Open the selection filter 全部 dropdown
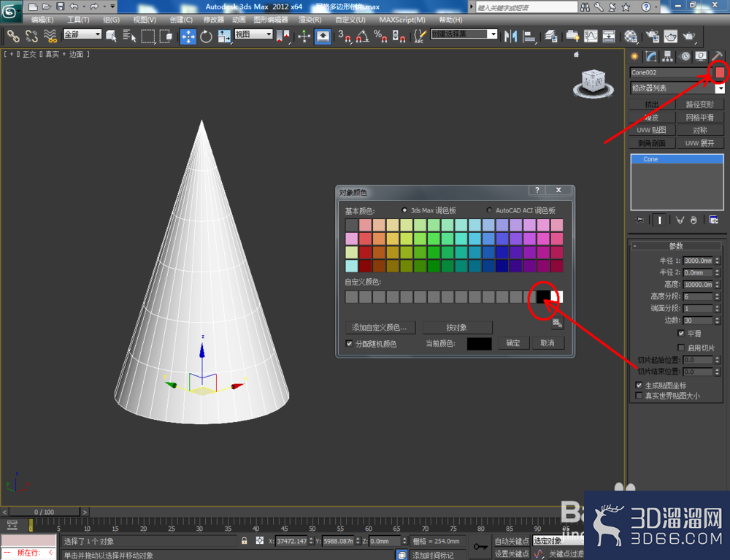This screenshot has height=560, width=730. point(82,34)
